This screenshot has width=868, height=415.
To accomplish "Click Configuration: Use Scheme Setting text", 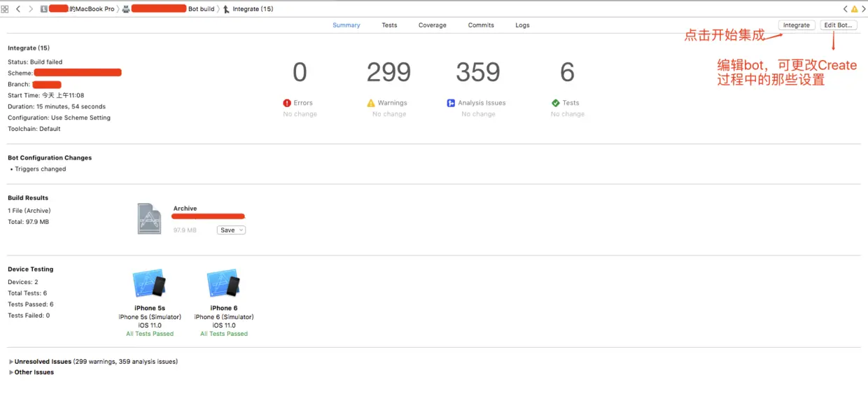I will pos(59,118).
